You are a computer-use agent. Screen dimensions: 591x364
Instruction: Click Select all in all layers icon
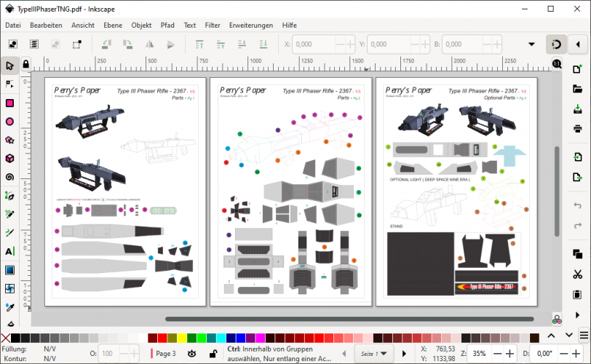[x=34, y=44]
